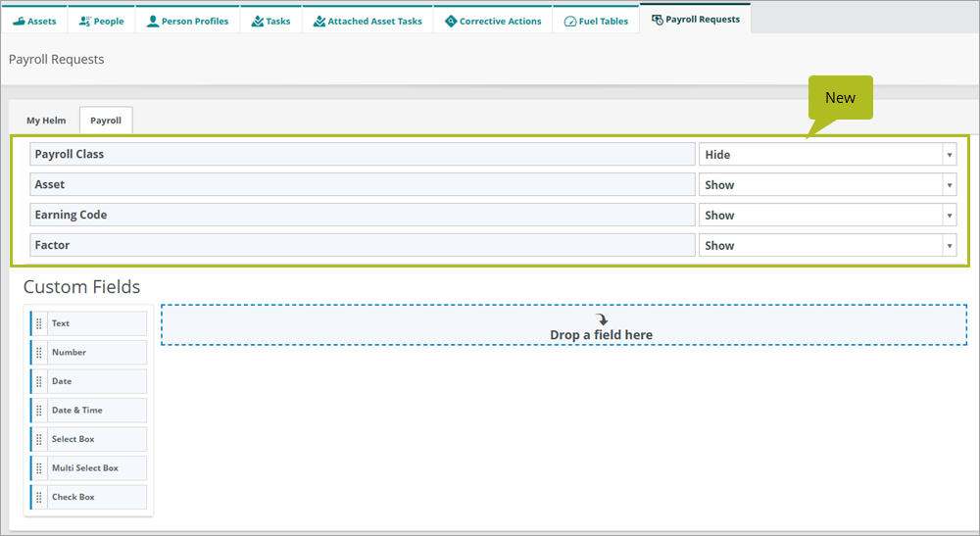
Task: Click the Payroll Requests page title
Action: 56,60
